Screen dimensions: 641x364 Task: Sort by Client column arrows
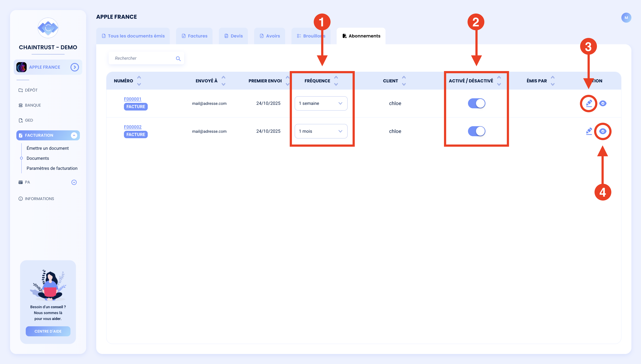pos(404,81)
